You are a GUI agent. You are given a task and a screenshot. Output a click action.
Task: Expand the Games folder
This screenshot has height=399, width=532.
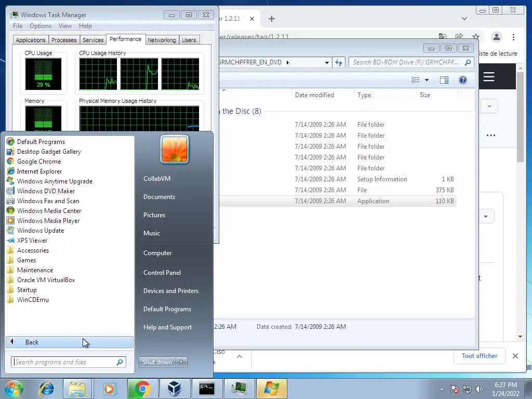point(26,260)
